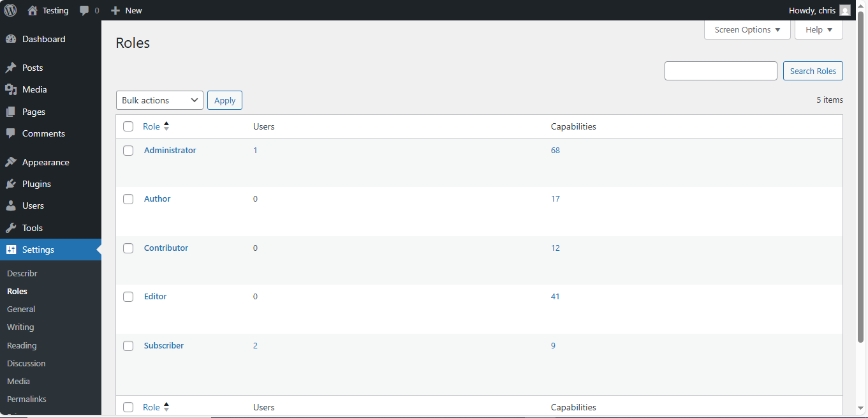868x418 pixels.
Task: Select the Discussion settings menu item
Action: click(26, 363)
